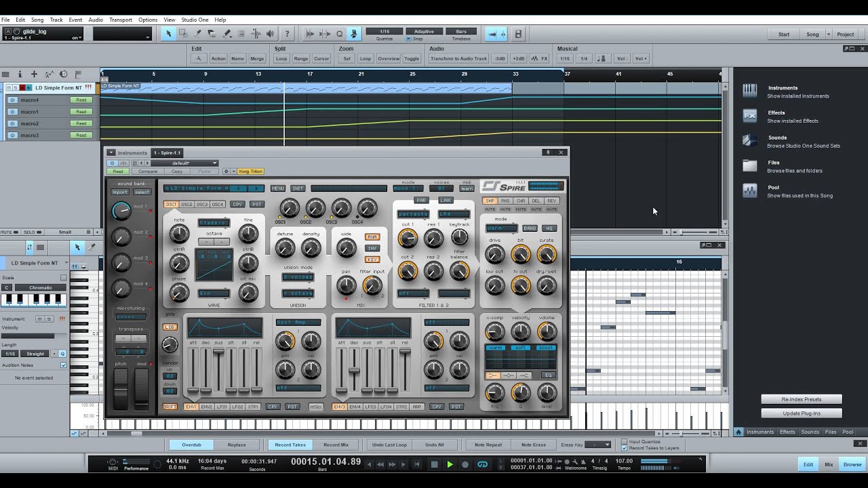Expand Instruments window menu arrow
868x488 pixels.
click(x=111, y=152)
